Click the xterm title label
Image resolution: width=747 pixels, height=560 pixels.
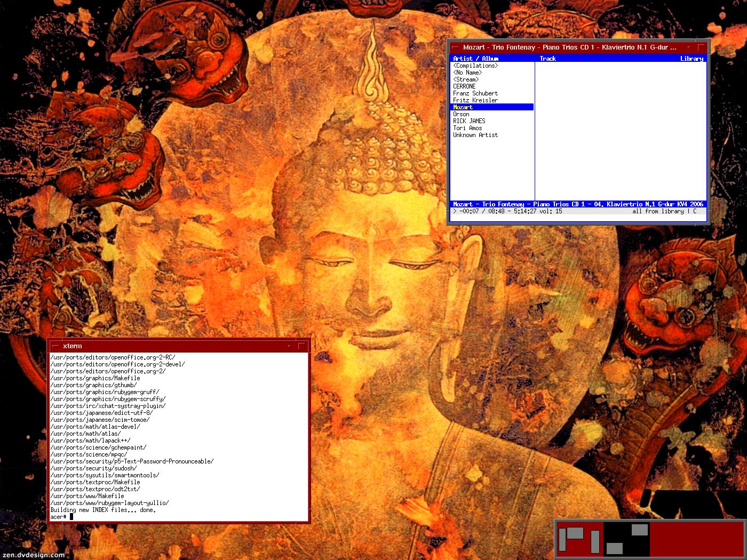point(73,346)
